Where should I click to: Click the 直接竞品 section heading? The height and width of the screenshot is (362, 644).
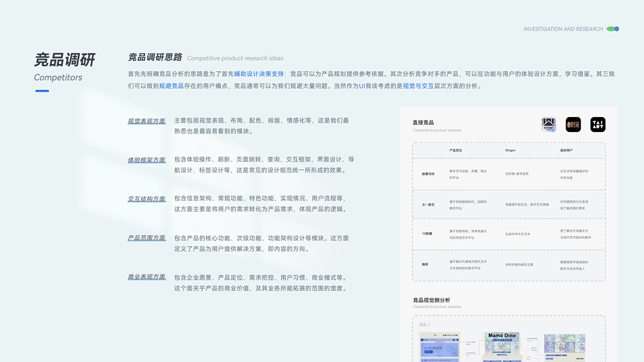(x=423, y=122)
